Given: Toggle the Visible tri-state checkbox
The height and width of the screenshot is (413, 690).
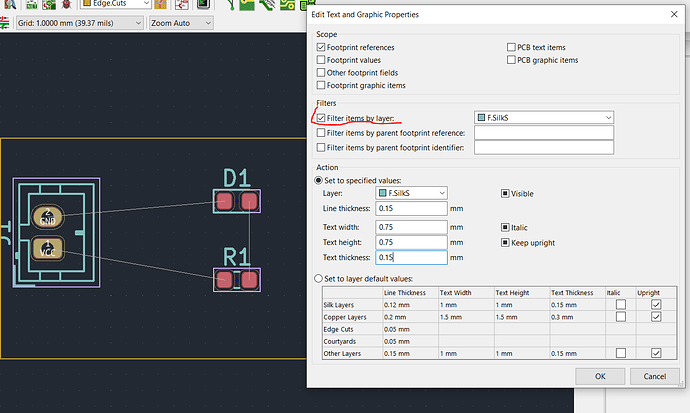Looking at the screenshot, I should click(505, 194).
